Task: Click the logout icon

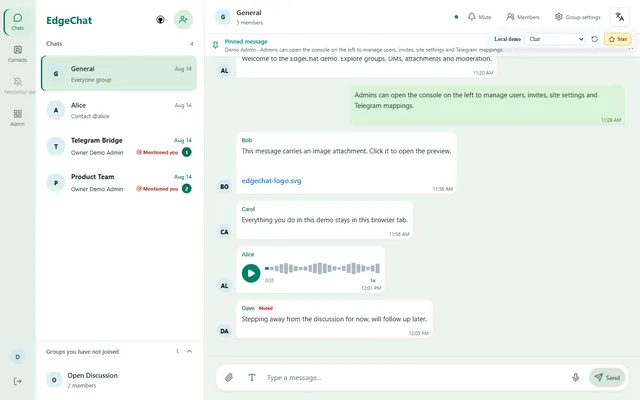Action: pos(18,381)
